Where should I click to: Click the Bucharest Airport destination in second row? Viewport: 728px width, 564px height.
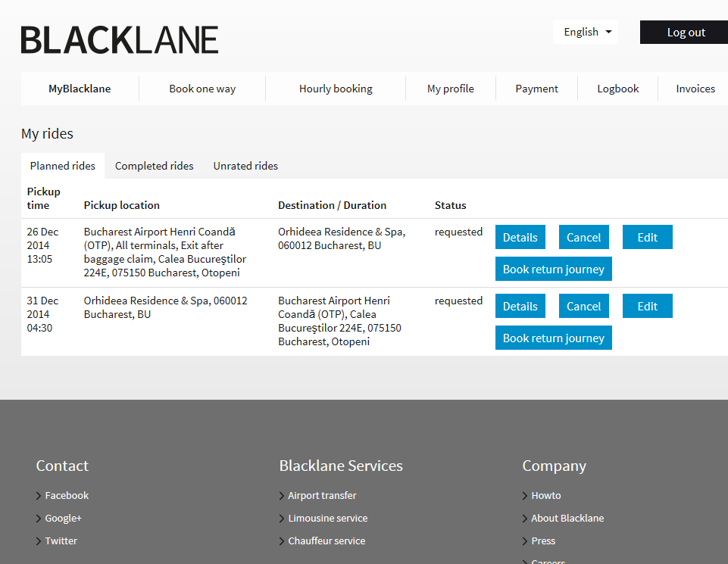coord(339,321)
